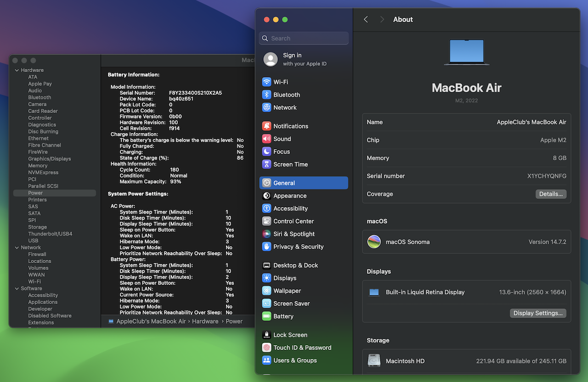Click the Built-in Liquid Retina Display icon
Viewport: 588px width, 382px height.
click(374, 292)
